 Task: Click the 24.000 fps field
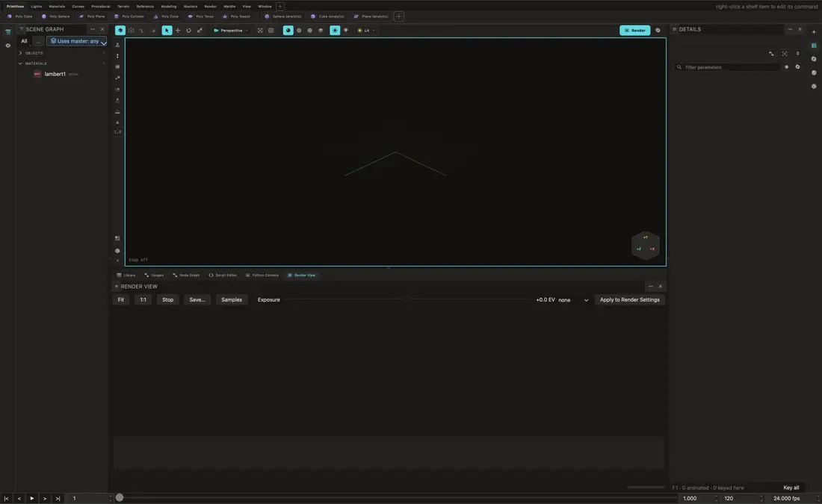tap(791, 498)
